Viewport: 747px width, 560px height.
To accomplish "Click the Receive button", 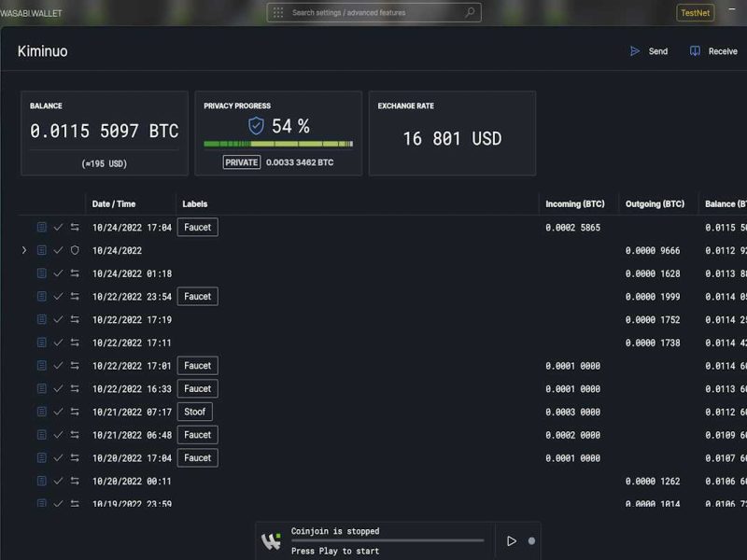I will pos(713,51).
